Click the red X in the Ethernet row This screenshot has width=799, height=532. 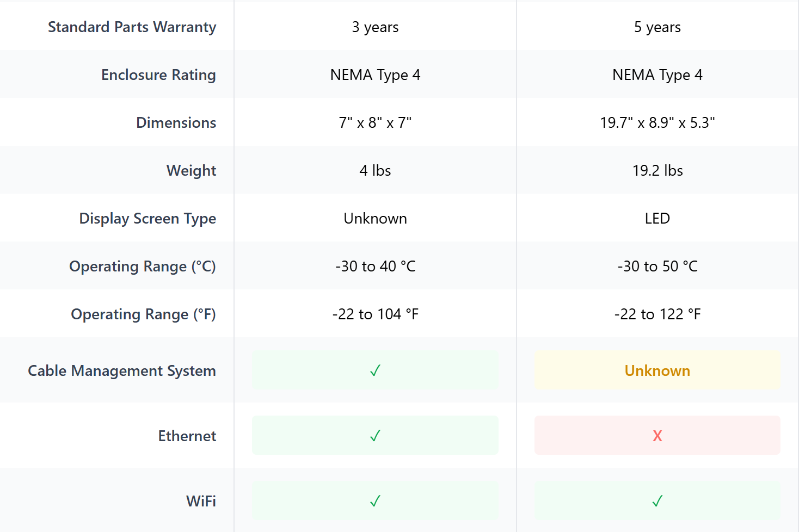click(657, 436)
